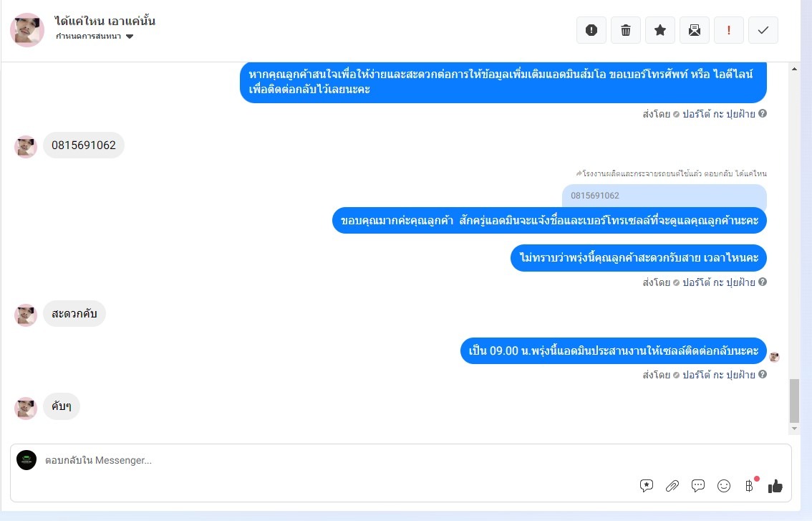Send a thumbs-up like
This screenshot has width=812, height=521.
pos(775,486)
